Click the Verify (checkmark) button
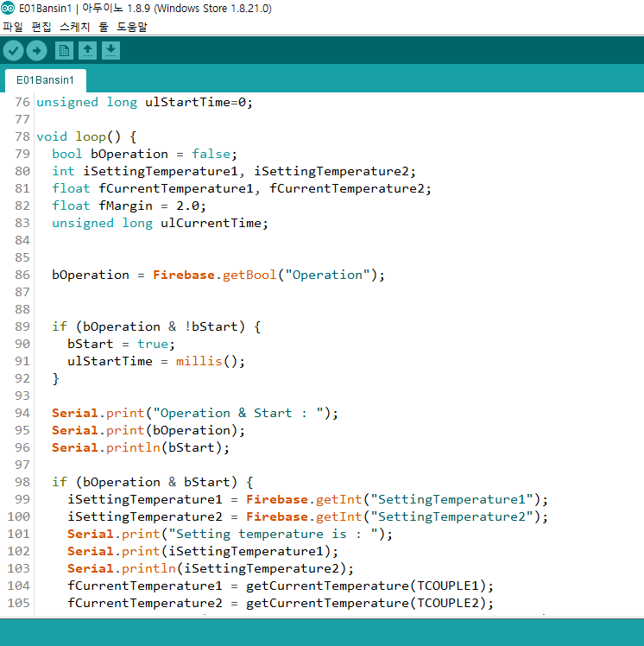 coord(14,51)
